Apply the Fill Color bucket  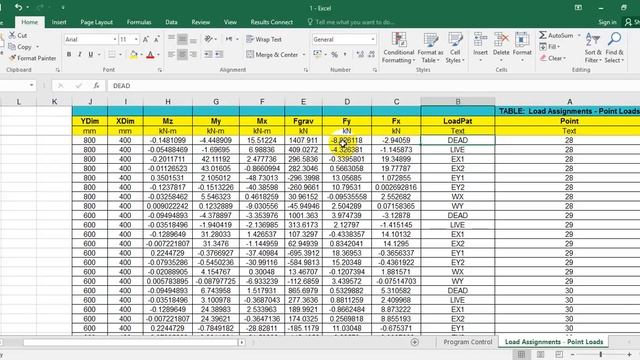tap(133, 54)
